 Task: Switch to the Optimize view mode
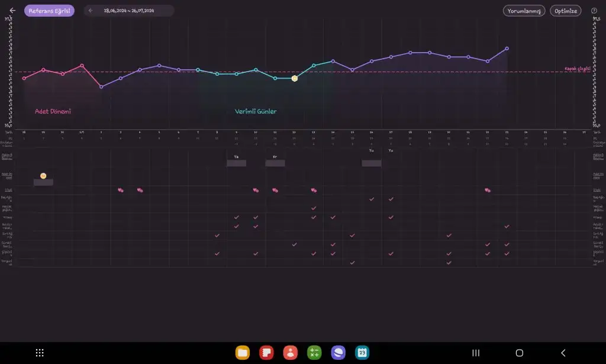[565, 11]
